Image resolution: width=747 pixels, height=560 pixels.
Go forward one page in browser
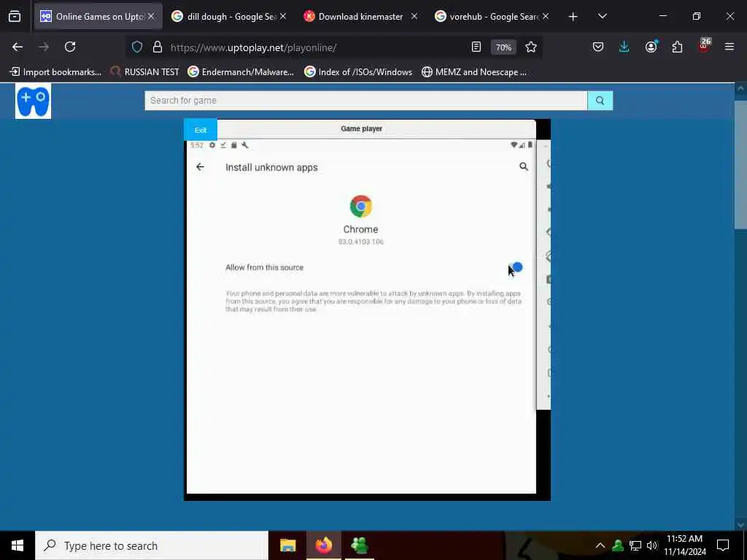(x=44, y=47)
